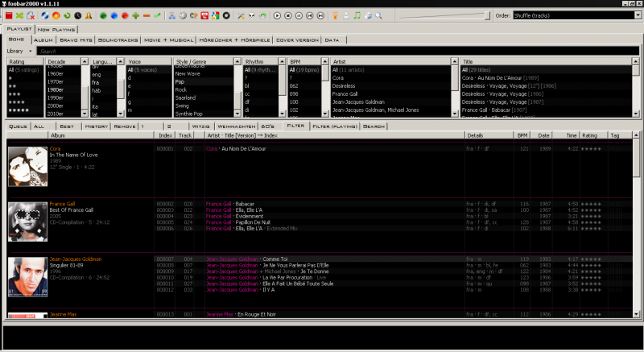Switch to the Now Playing tab
644x352 pixels.
tap(56, 30)
